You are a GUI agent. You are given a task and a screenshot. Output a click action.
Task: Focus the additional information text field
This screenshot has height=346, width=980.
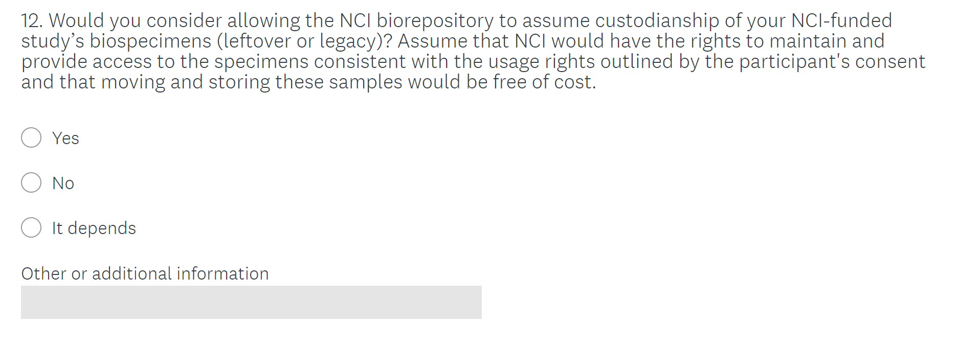point(251,302)
